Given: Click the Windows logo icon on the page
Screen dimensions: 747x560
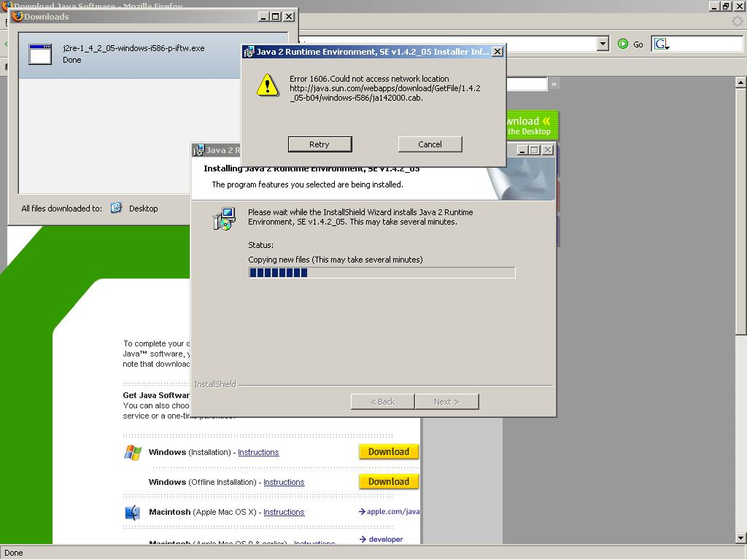Looking at the screenshot, I should click(x=133, y=452).
